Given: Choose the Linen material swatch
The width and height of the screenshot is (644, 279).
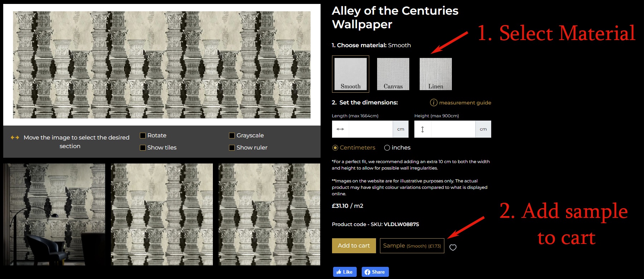Looking at the screenshot, I should pyautogui.click(x=435, y=74).
